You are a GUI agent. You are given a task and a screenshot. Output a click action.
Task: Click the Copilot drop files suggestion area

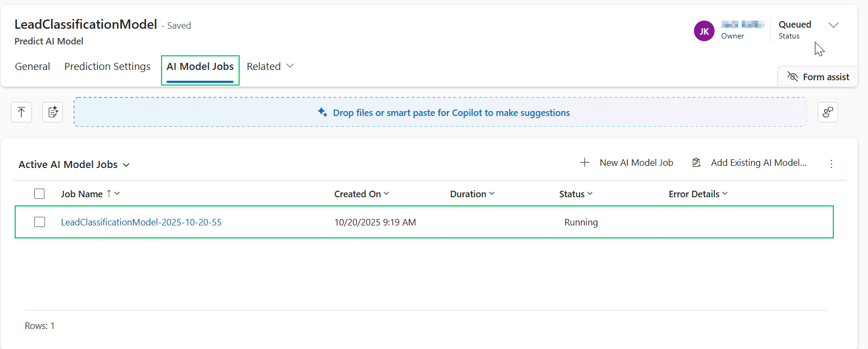[440, 112]
